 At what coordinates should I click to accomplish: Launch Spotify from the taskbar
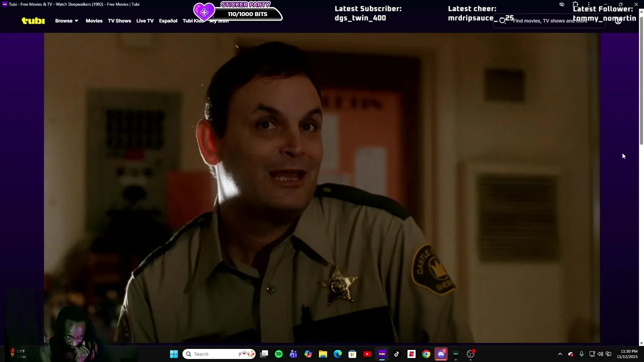click(x=279, y=354)
